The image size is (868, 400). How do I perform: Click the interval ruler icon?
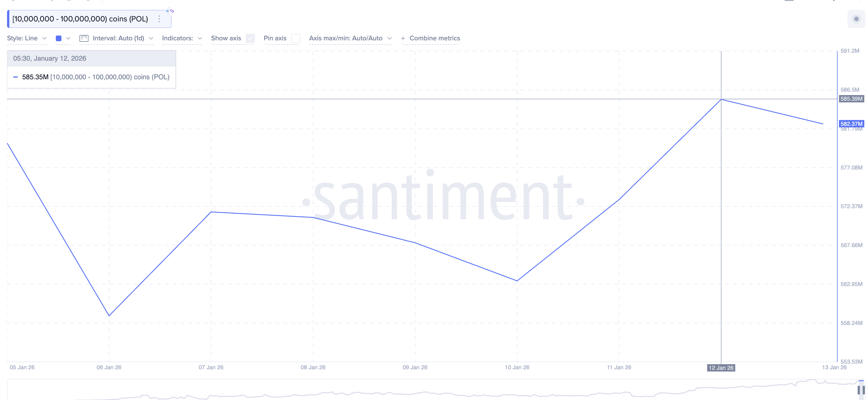click(x=84, y=38)
